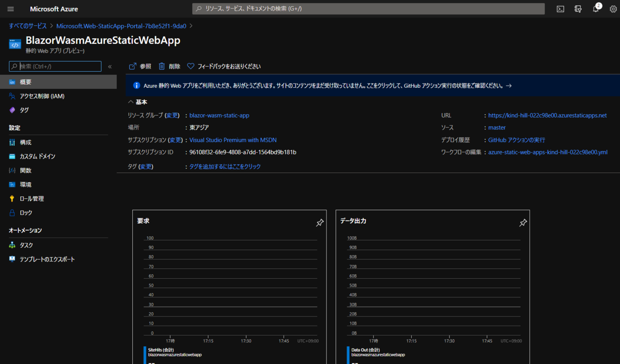Change subscription via 変更 link
Viewport: 620px width, 364px height.
[x=176, y=140]
